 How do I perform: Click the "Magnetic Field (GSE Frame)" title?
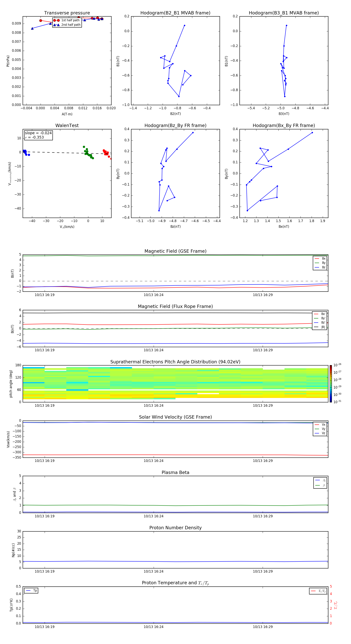pyautogui.click(x=175, y=251)
